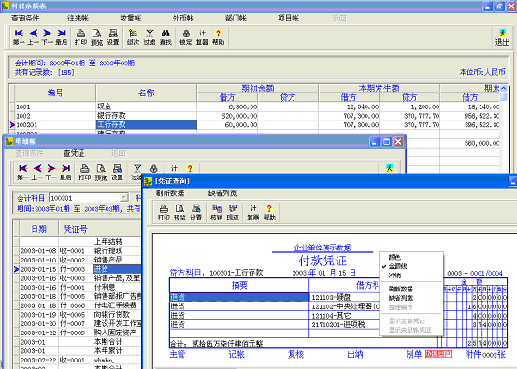This screenshot has width=517, height=369.
Task: Open calculator in 科目余额表 toolbar
Action: (x=202, y=37)
